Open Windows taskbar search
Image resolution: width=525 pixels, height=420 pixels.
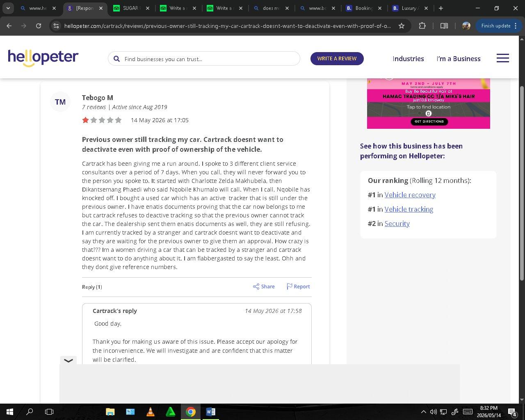[x=30, y=412]
